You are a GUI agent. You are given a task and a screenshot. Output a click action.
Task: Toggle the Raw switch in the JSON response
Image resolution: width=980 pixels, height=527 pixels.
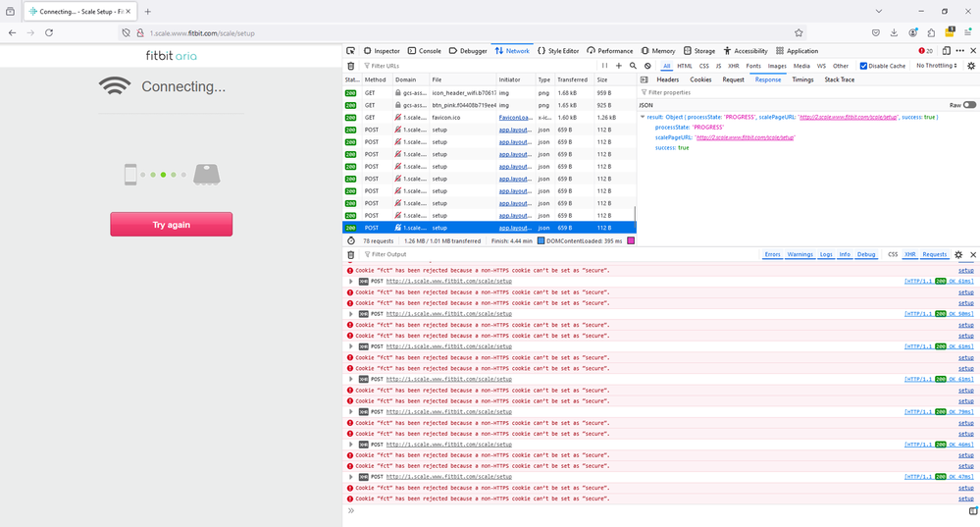click(x=969, y=104)
